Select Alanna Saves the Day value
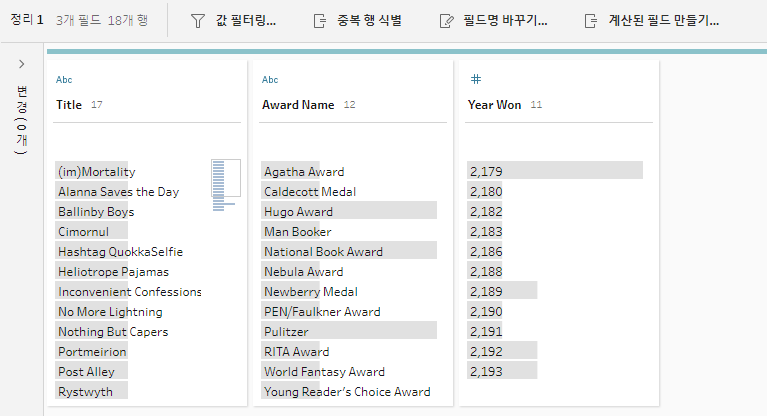This screenshot has height=416, width=767. click(x=118, y=192)
